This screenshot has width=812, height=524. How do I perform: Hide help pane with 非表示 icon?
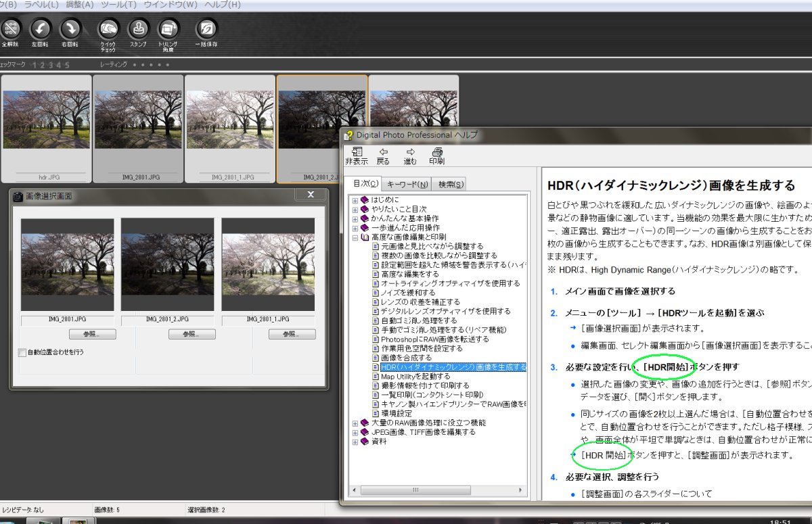coord(357,156)
